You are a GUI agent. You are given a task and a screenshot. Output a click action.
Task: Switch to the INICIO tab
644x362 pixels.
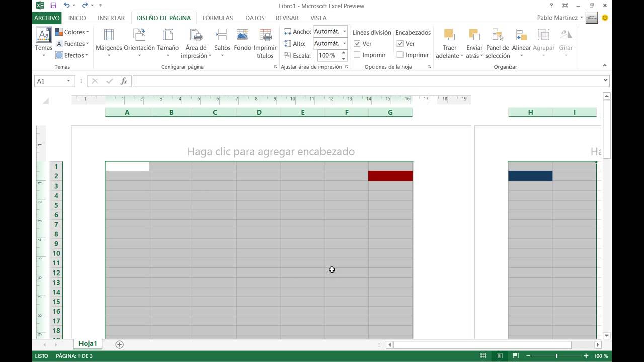point(77,18)
